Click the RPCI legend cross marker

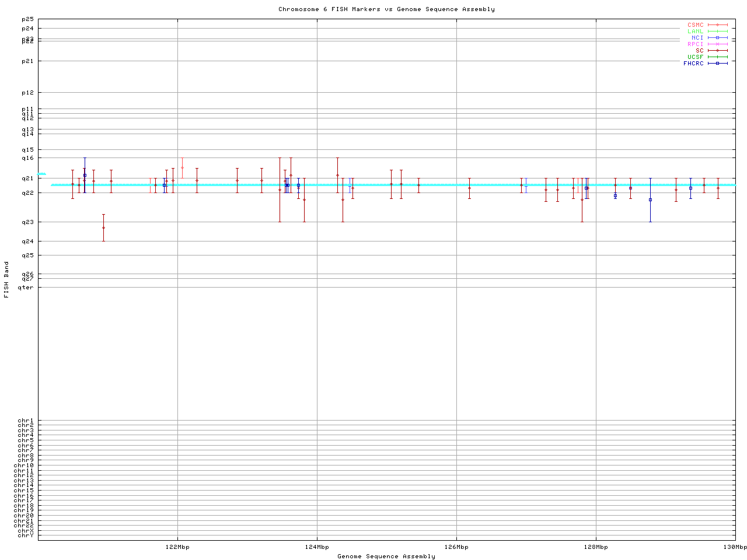(x=717, y=44)
